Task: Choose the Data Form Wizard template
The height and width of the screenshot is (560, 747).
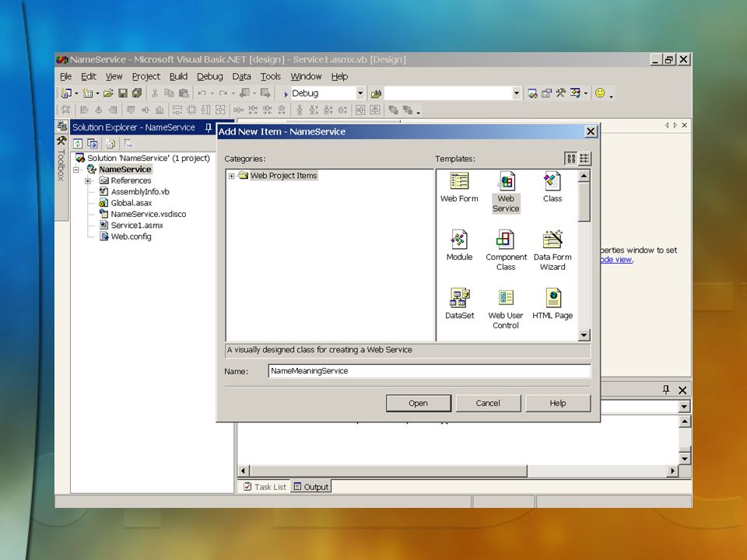Action: (552, 251)
